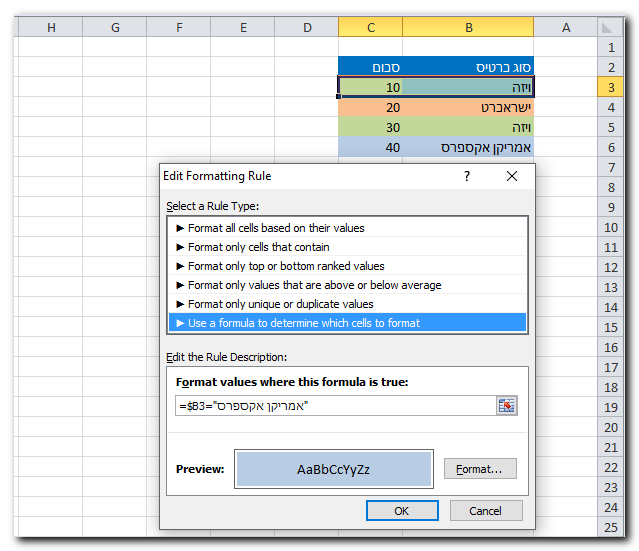Click the blue AaBbCcYyZz preview swatch
The height and width of the screenshot is (551, 639).
pyautogui.click(x=333, y=469)
